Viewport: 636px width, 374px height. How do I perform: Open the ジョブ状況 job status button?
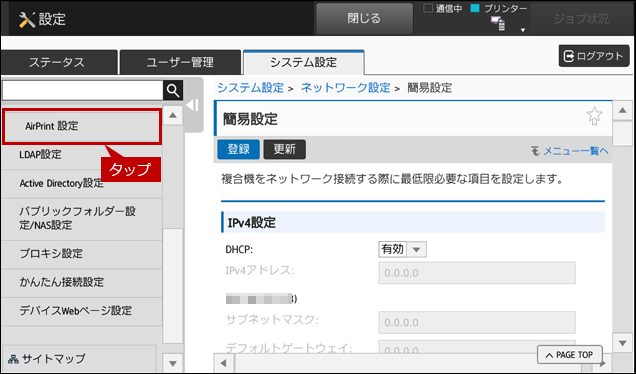[x=581, y=19]
